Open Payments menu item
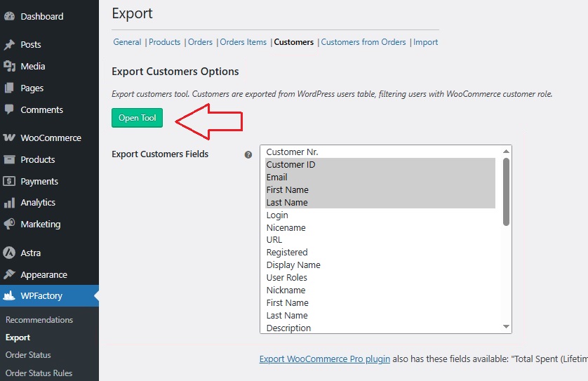The image size is (588, 381). point(39,182)
